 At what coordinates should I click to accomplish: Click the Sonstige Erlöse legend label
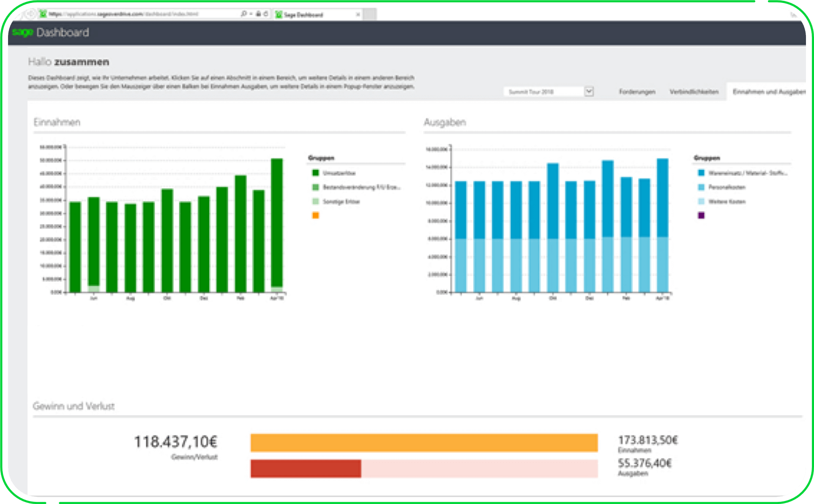pos(341,202)
